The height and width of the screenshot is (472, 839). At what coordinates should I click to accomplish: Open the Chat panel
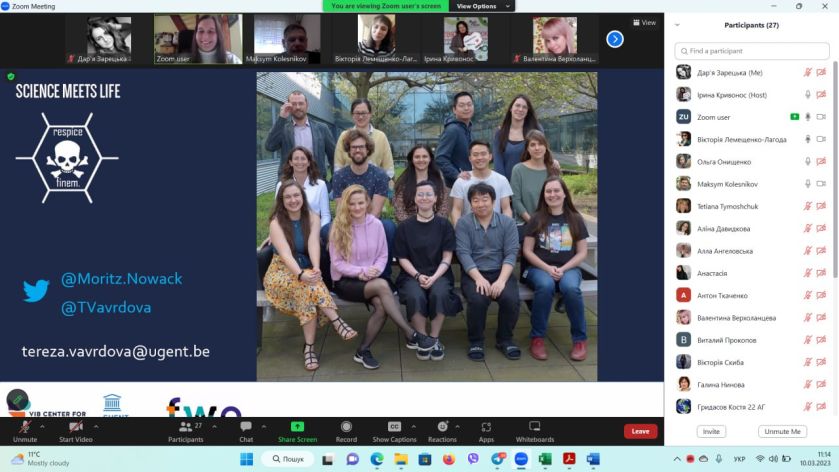pyautogui.click(x=246, y=427)
